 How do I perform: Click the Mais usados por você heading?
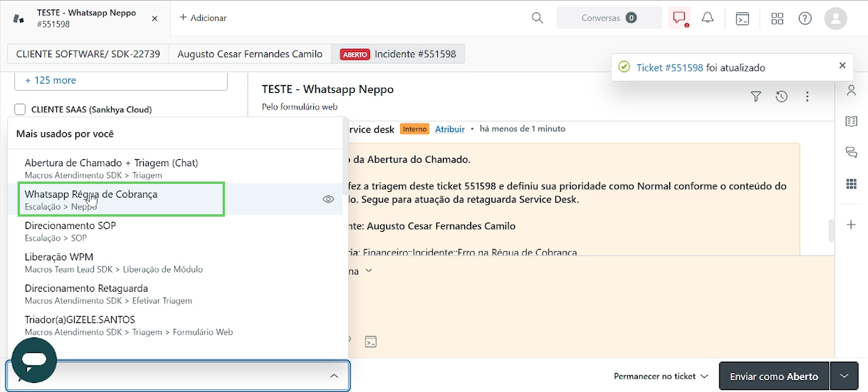(x=65, y=134)
